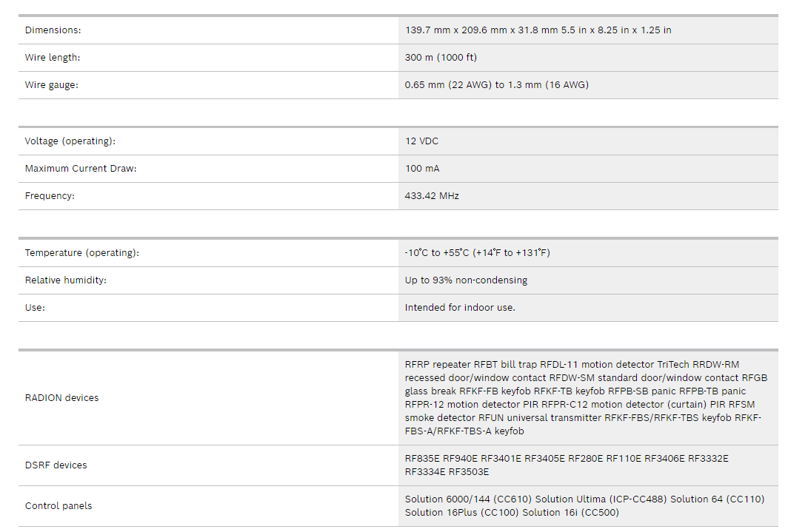Select the Up to 93% non-condensing value
The height and width of the screenshot is (532, 788).
(466, 280)
